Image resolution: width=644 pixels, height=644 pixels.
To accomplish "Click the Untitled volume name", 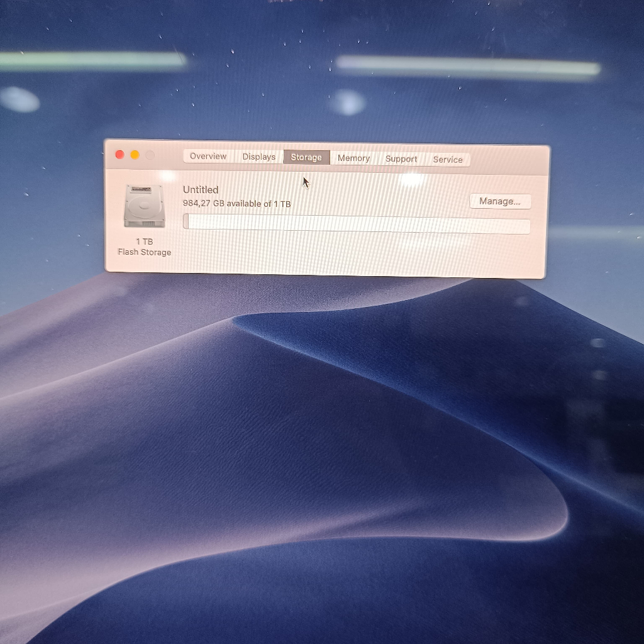I will pos(201,190).
